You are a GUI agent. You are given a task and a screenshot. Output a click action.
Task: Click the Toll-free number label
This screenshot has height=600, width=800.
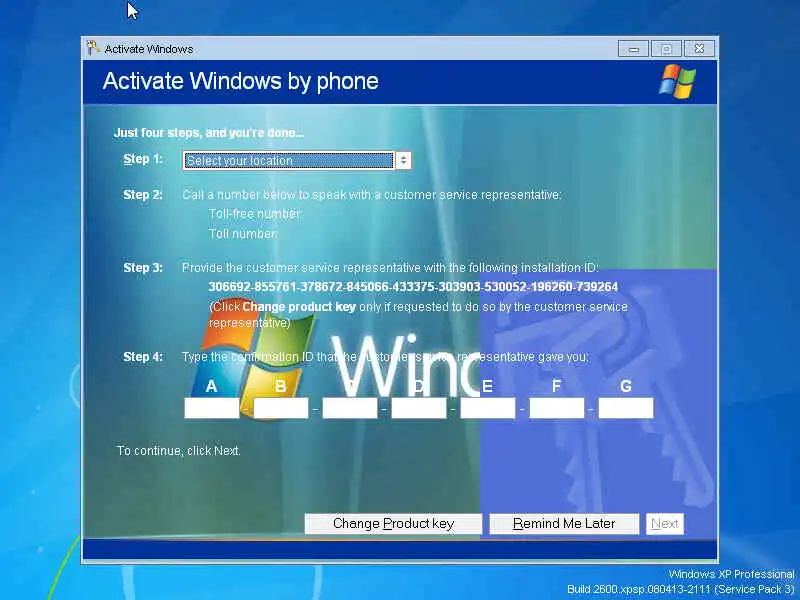(255, 214)
